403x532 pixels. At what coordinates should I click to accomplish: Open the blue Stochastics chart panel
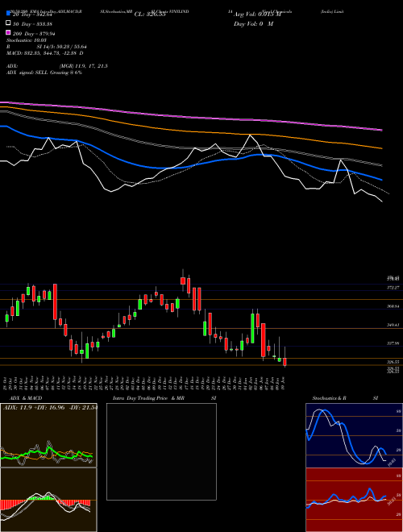(354, 435)
